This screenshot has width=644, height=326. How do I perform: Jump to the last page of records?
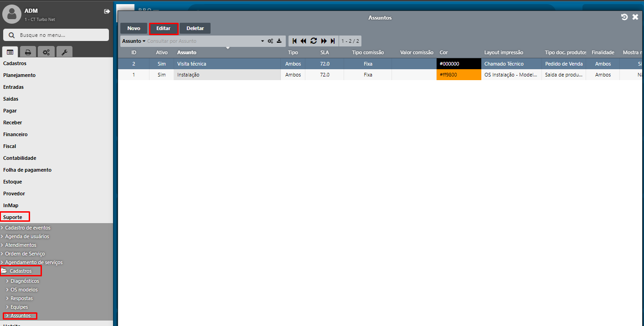[333, 41]
